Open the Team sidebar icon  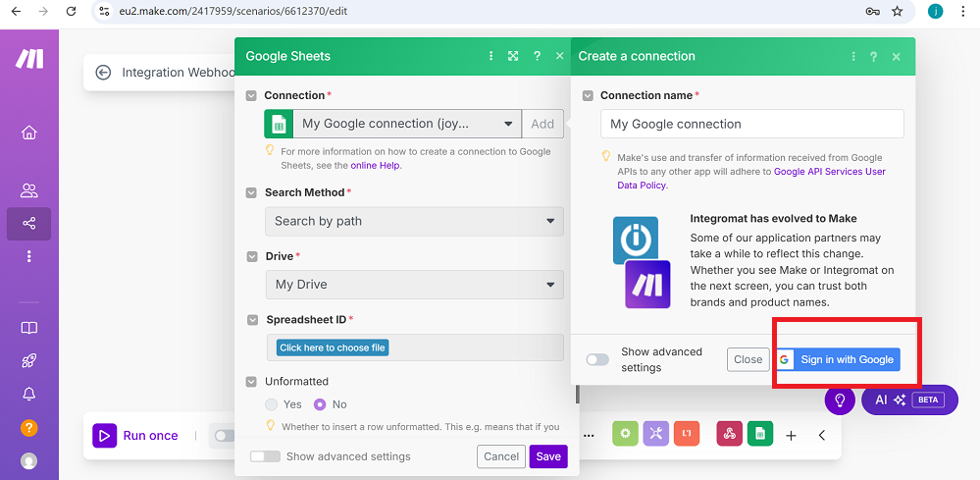click(x=28, y=190)
